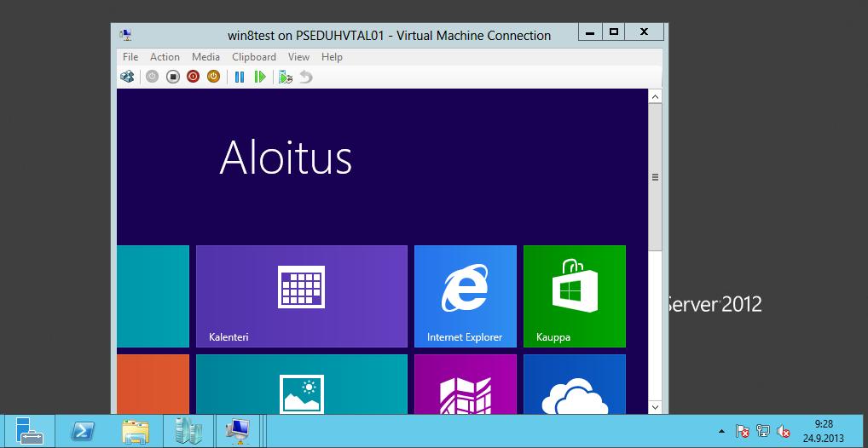
Task: Open the photos tile with landscape icon
Action: pos(302,384)
